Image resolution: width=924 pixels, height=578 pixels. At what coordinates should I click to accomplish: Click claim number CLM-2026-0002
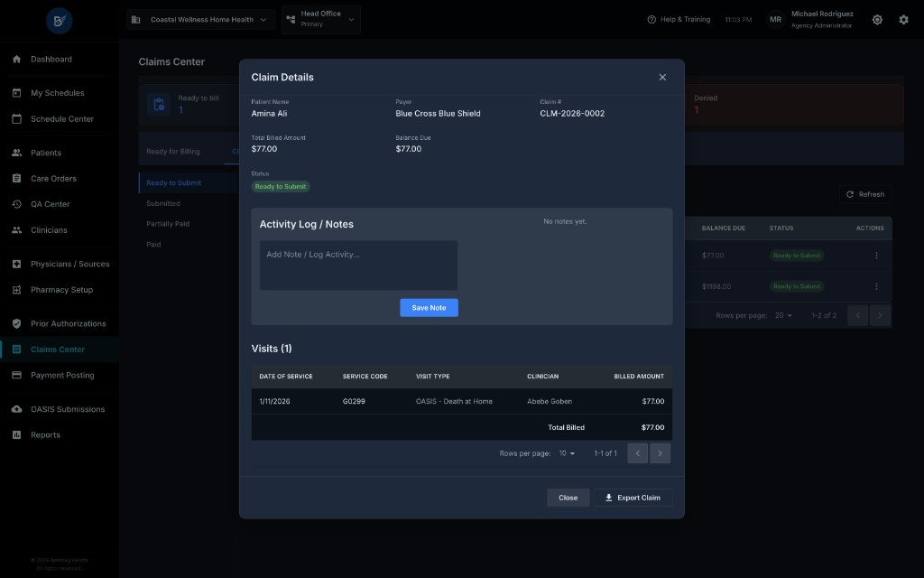tap(572, 113)
